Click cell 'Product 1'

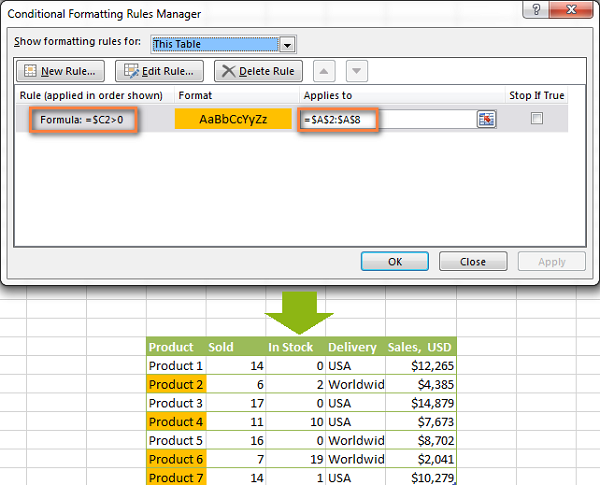point(176,366)
